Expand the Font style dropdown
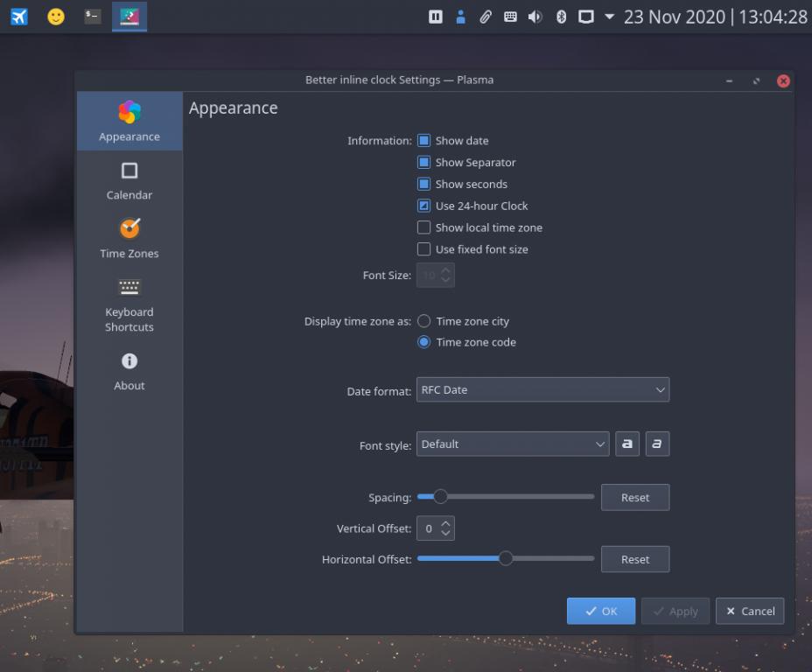This screenshot has width=812, height=672. [513, 444]
